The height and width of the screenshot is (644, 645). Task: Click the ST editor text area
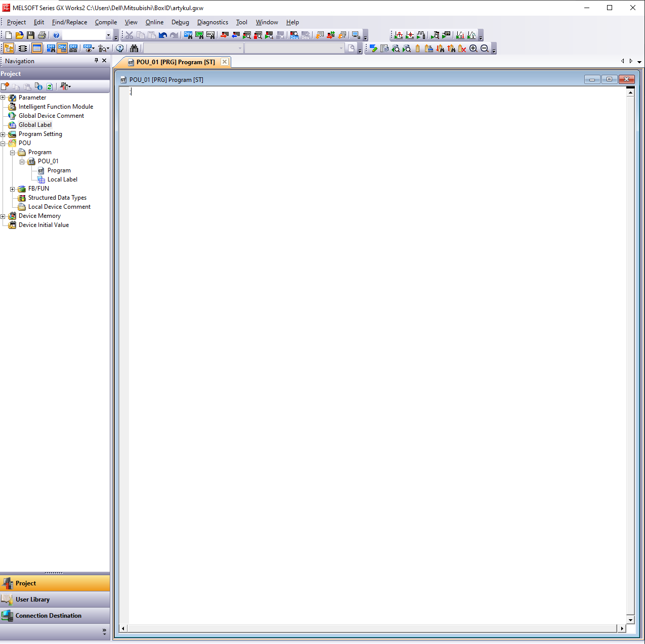tap(377, 355)
